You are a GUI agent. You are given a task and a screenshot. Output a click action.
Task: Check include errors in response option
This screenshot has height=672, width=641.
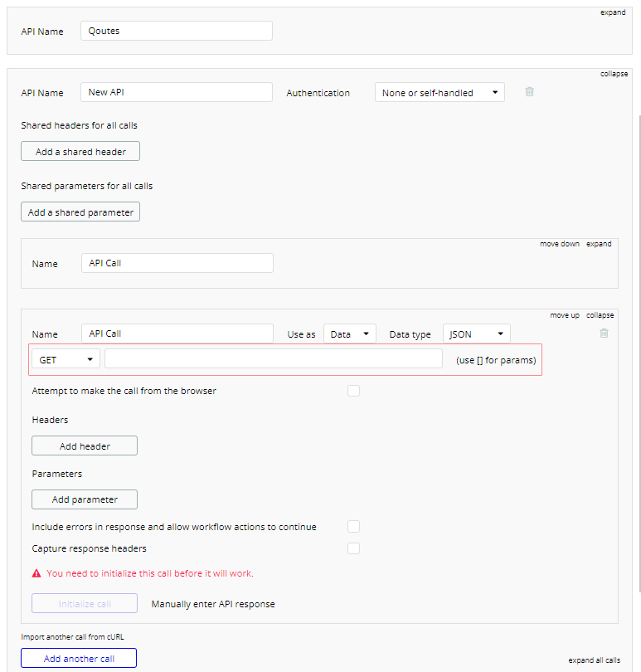pos(353,526)
